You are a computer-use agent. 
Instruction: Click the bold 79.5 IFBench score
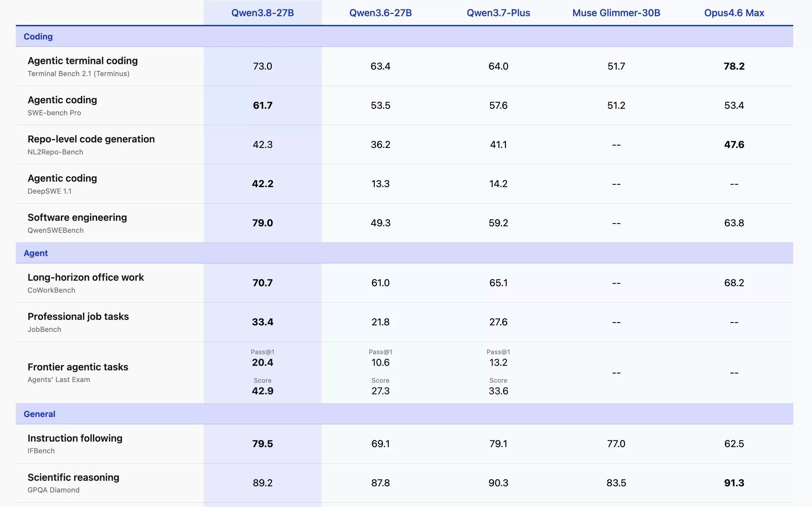pyautogui.click(x=263, y=444)
